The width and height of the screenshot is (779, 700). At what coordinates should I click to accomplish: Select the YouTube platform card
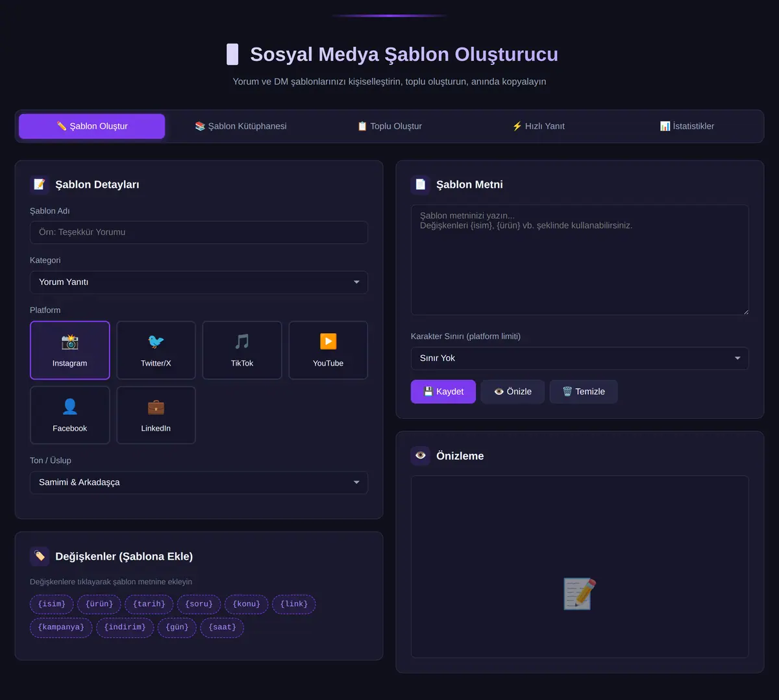328,350
